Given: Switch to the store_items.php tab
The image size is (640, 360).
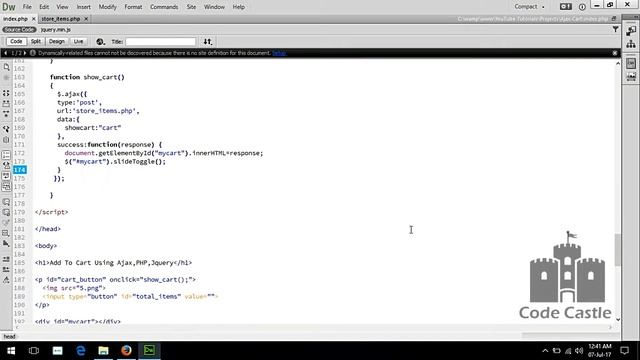Looking at the screenshot, I should [60, 19].
